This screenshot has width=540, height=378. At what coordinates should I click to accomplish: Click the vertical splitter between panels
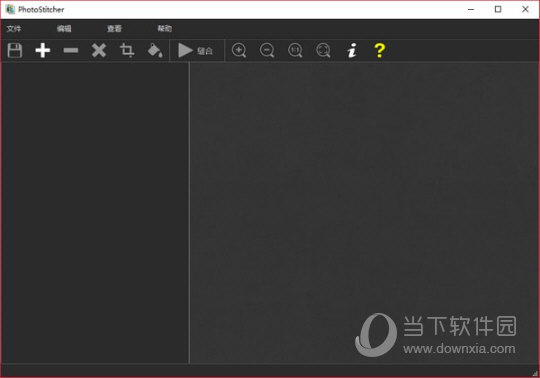[189, 212]
